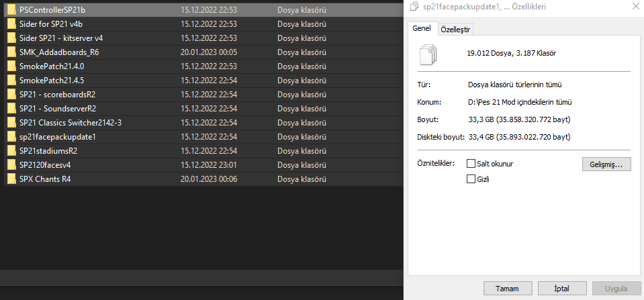
Task: Select the SP21 - SoundserverR2 name
Action: 58,108
